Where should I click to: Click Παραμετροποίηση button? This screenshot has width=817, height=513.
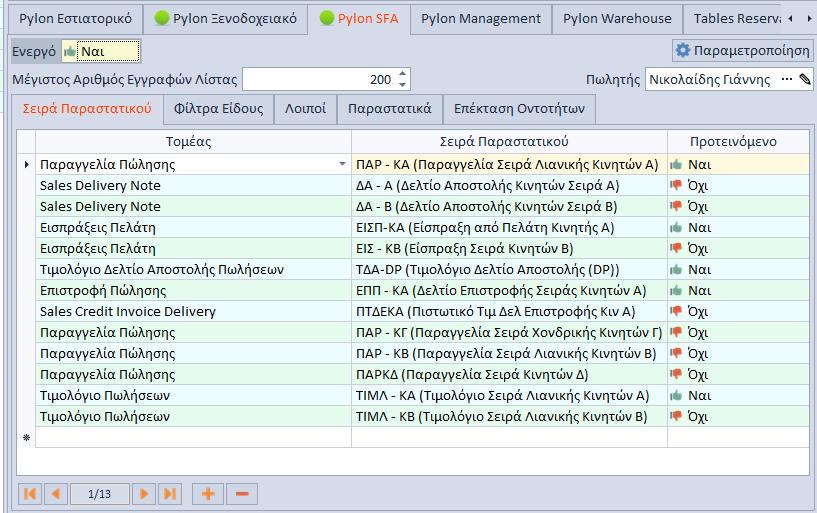[742, 51]
